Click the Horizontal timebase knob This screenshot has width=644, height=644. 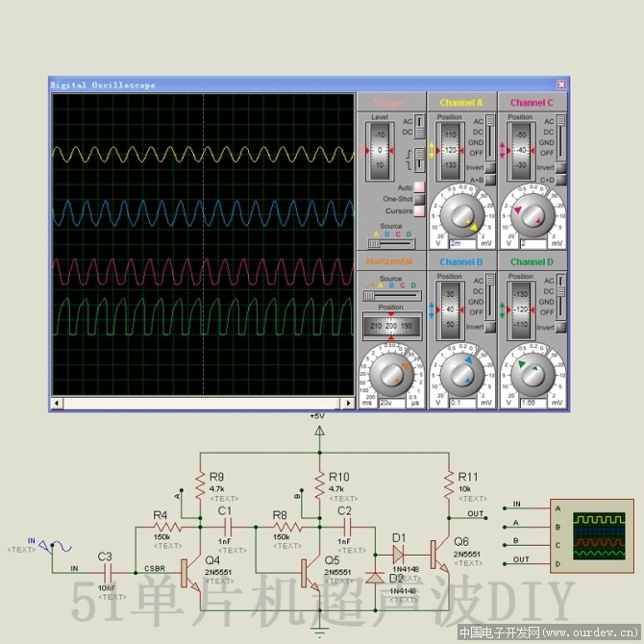point(390,375)
